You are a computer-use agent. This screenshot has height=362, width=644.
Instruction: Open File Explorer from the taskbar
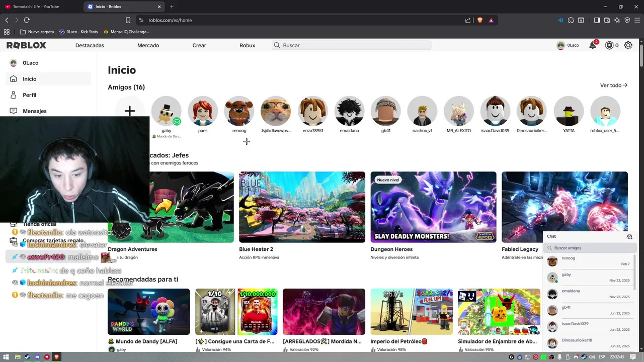(17, 357)
